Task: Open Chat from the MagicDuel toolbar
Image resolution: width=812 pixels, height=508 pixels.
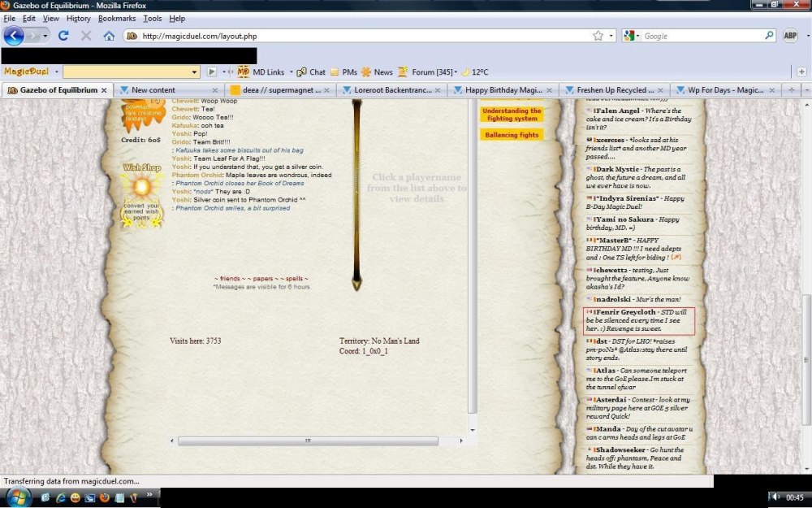Action: 311,72
